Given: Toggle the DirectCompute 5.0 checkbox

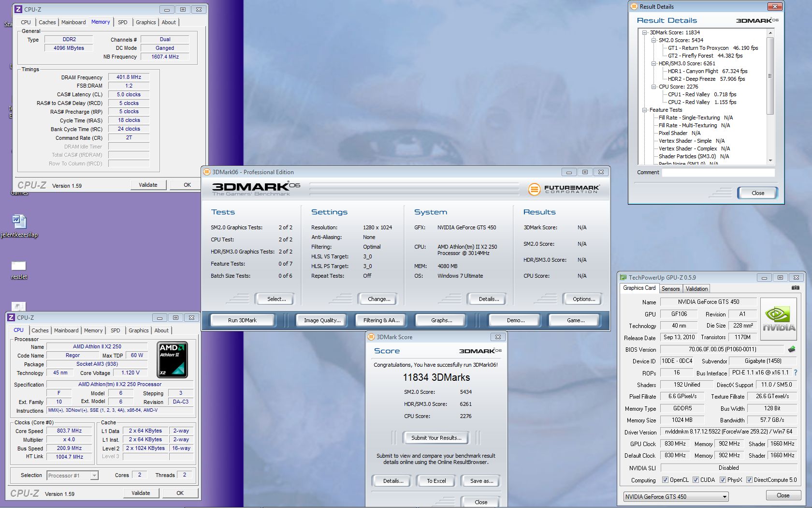Looking at the screenshot, I should pyautogui.click(x=749, y=480).
